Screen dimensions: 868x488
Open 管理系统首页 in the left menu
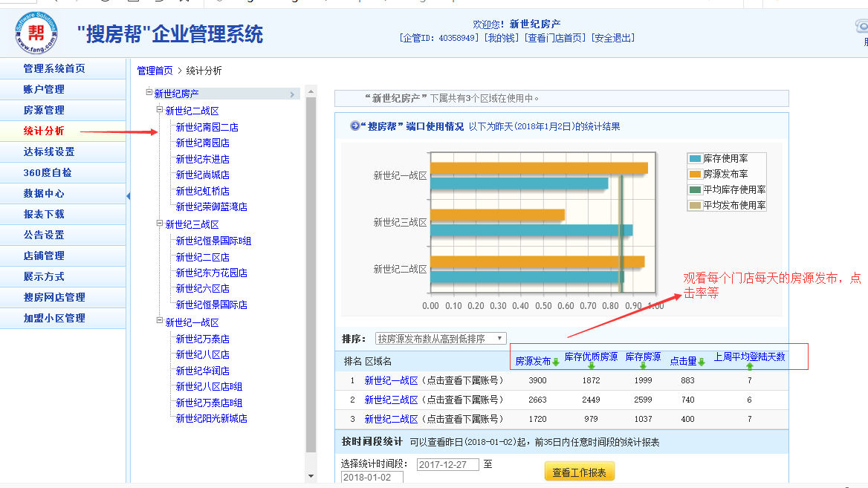click(x=54, y=68)
